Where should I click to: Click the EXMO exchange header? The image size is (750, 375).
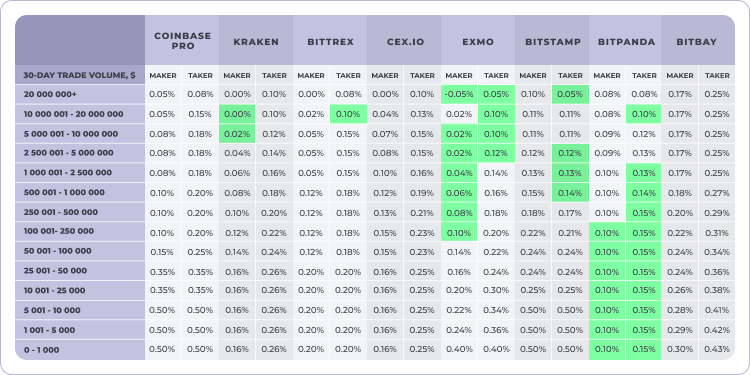click(478, 41)
